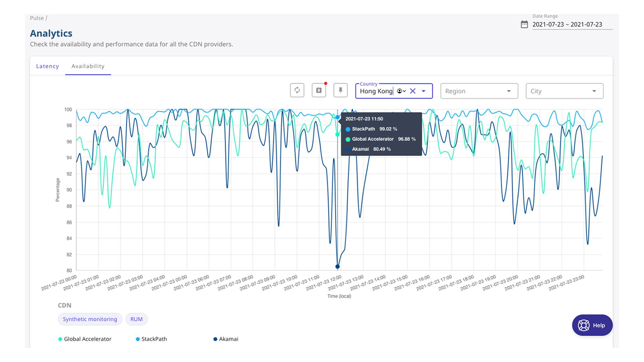Select the Synthetic monitoring chip
Image resolution: width=644 pixels, height=362 pixels.
click(90, 319)
